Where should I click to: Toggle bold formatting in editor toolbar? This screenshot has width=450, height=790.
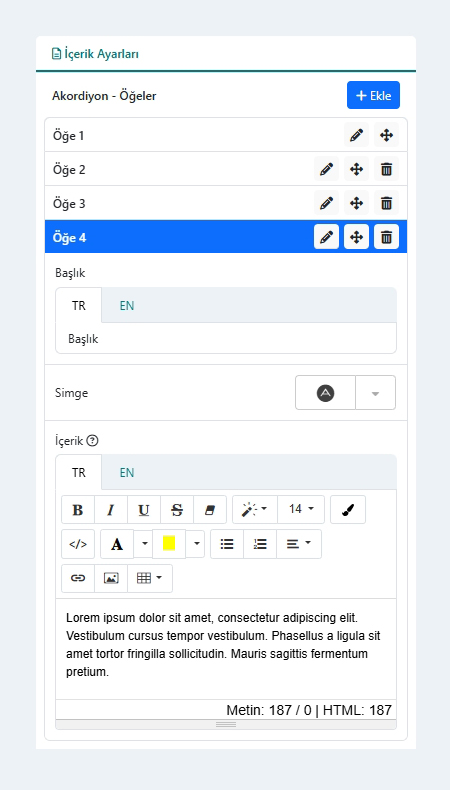(x=78, y=509)
